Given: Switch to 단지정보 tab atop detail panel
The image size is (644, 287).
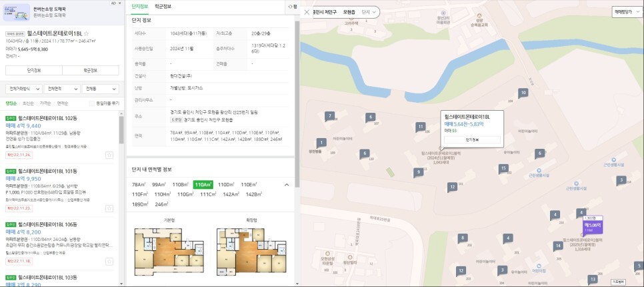Looking at the screenshot, I should coord(139,6).
